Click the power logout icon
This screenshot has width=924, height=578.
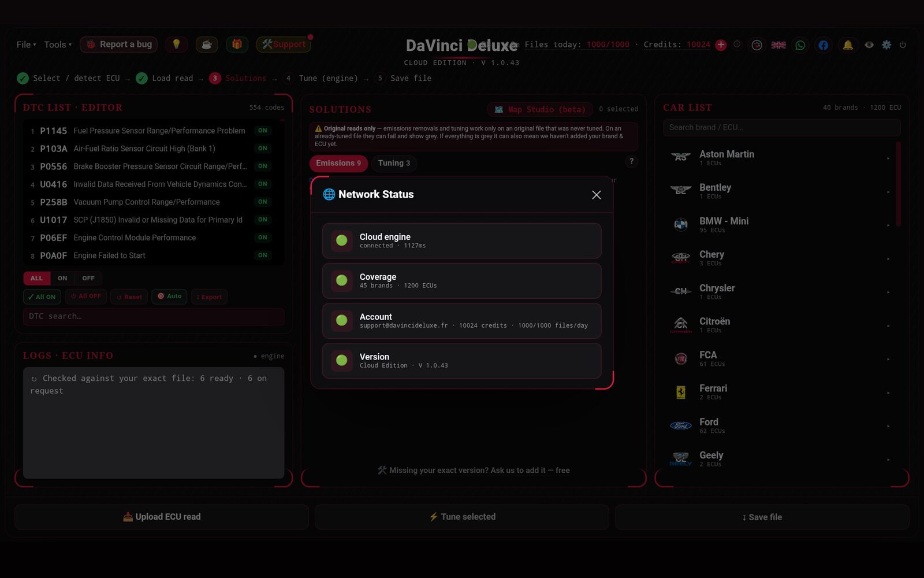point(903,45)
